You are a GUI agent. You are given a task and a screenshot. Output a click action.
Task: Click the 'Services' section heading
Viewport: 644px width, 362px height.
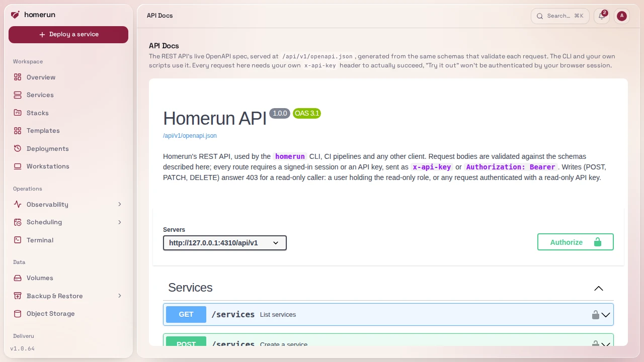pyautogui.click(x=190, y=288)
